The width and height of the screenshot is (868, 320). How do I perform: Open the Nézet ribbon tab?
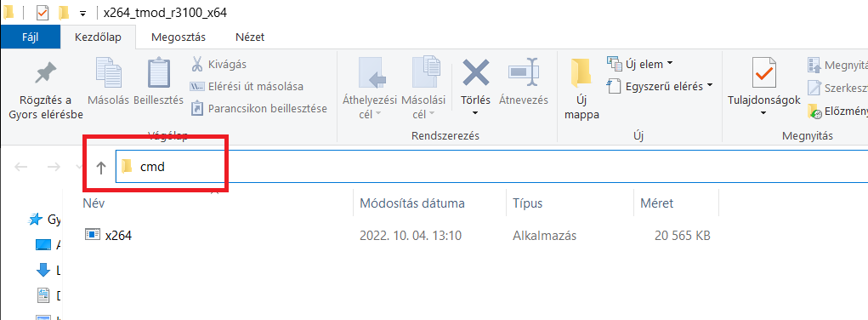click(x=250, y=37)
